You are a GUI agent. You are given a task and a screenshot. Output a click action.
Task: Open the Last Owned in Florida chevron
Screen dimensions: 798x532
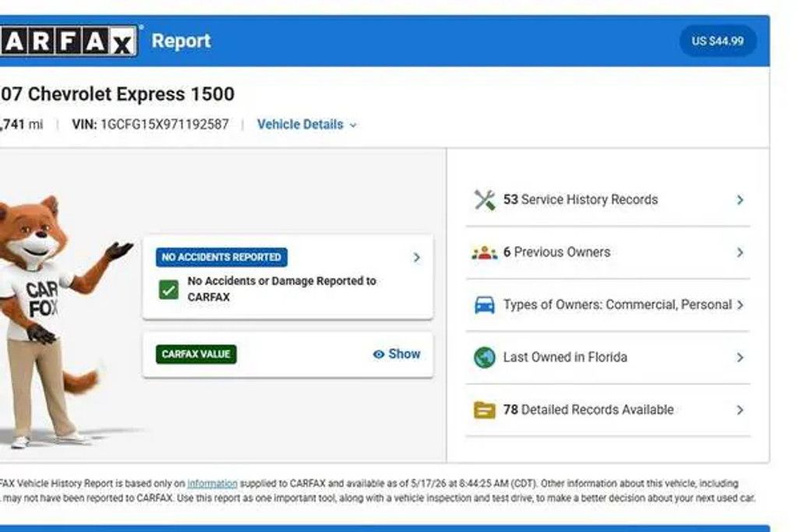(x=740, y=358)
